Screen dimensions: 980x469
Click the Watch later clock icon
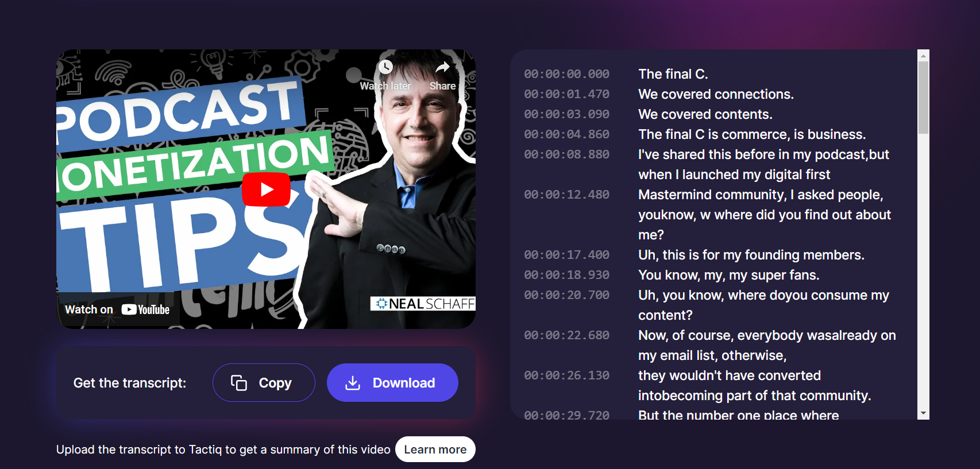(x=385, y=67)
